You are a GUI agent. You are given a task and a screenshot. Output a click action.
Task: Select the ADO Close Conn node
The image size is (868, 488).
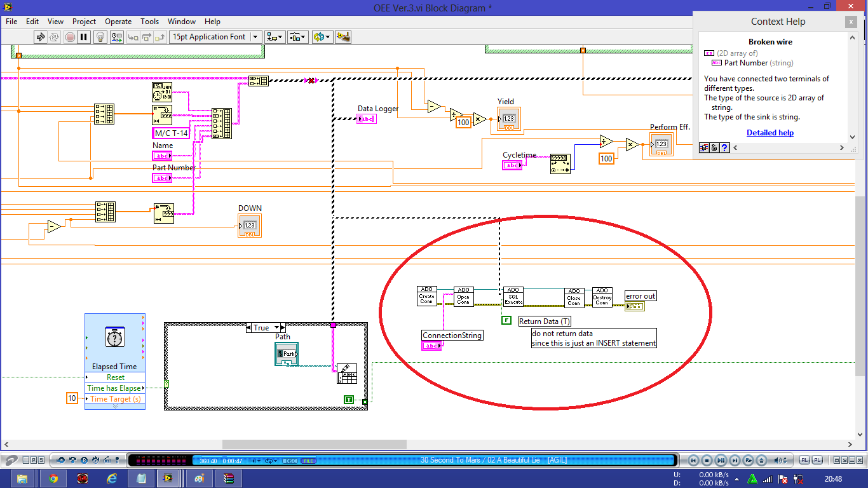pos(574,298)
